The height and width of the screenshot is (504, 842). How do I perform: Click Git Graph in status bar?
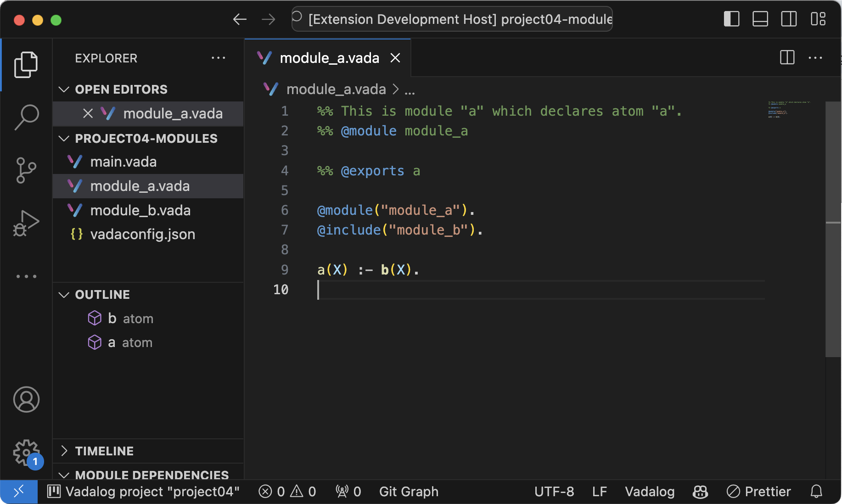point(409,492)
